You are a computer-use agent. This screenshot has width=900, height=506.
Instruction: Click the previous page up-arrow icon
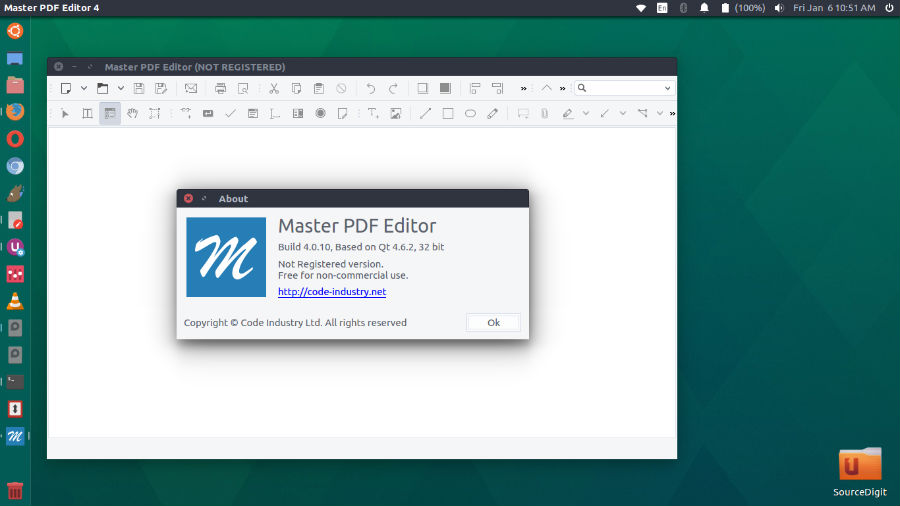pyautogui.click(x=546, y=88)
